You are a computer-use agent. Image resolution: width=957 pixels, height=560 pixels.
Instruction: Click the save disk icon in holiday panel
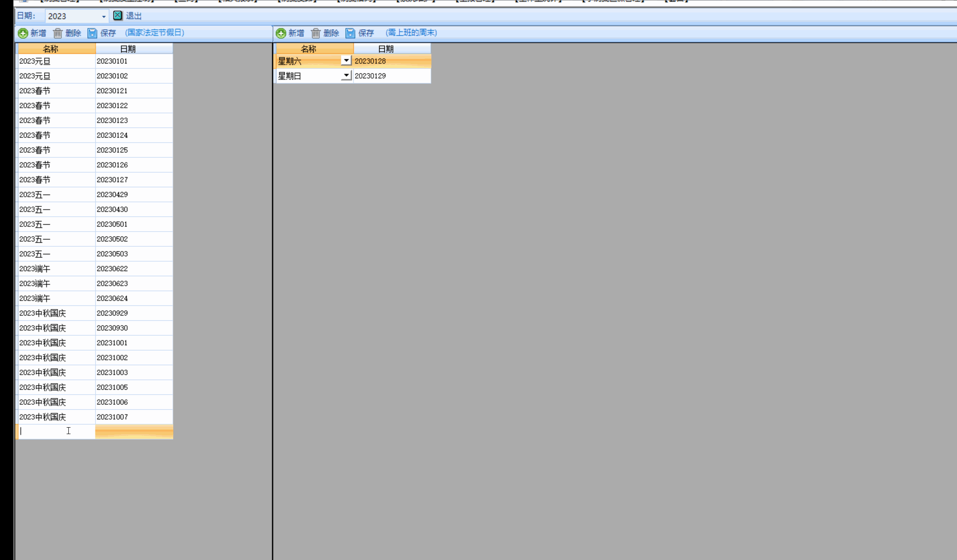(92, 33)
